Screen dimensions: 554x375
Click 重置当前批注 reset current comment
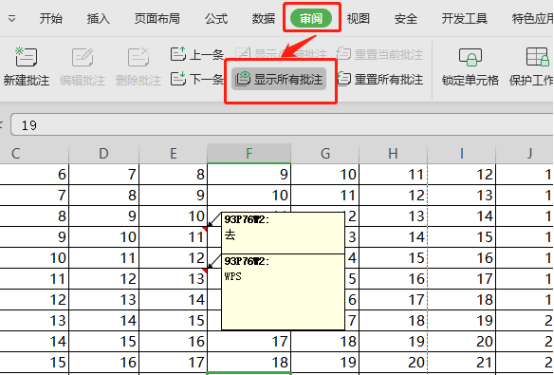(380, 54)
